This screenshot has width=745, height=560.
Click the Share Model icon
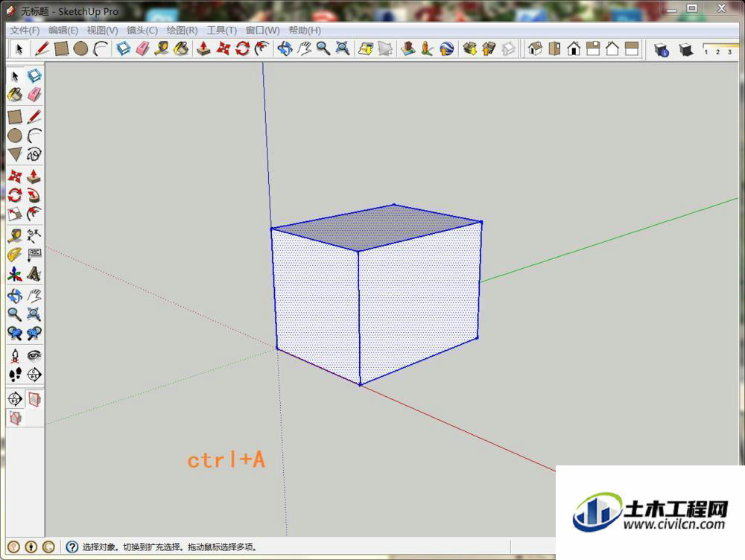pyautogui.click(x=489, y=48)
